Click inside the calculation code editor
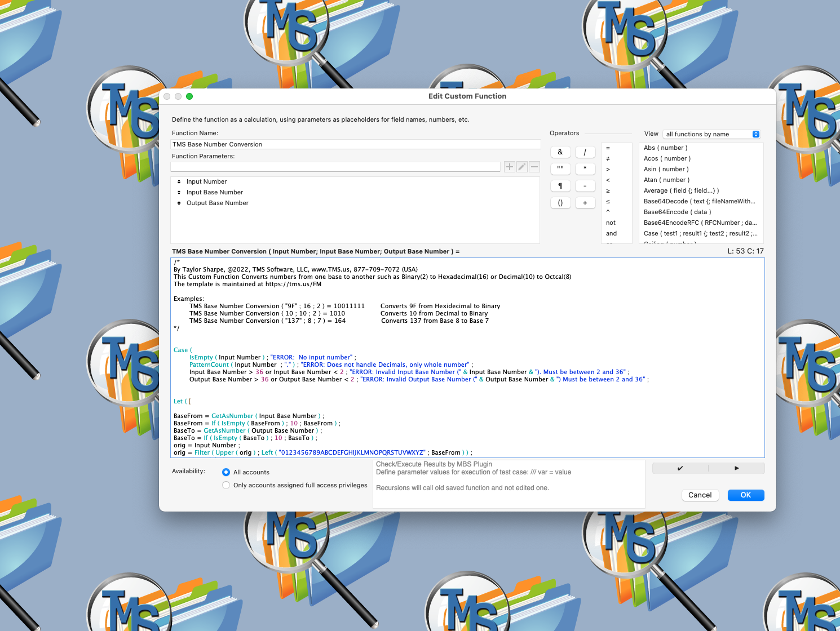 click(x=467, y=358)
